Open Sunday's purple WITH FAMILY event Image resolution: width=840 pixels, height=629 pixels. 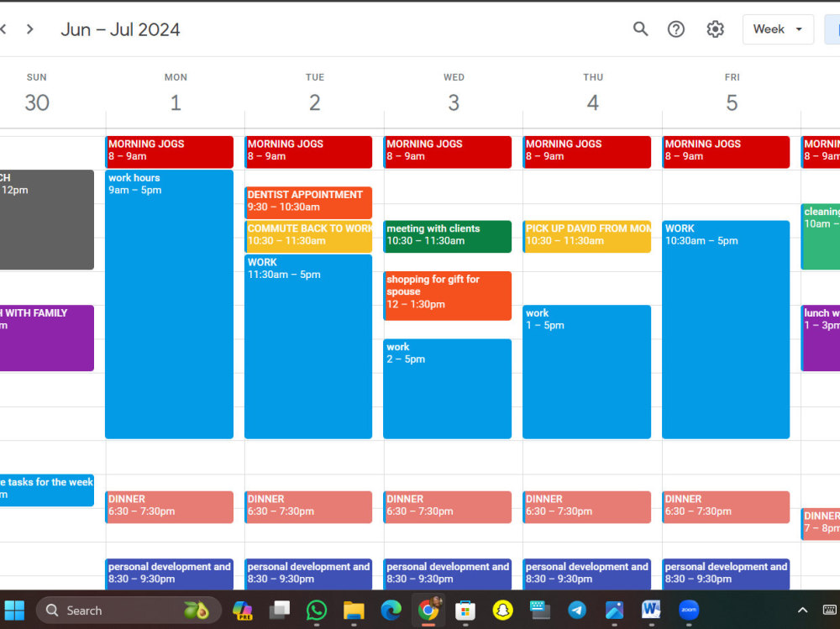(x=46, y=338)
